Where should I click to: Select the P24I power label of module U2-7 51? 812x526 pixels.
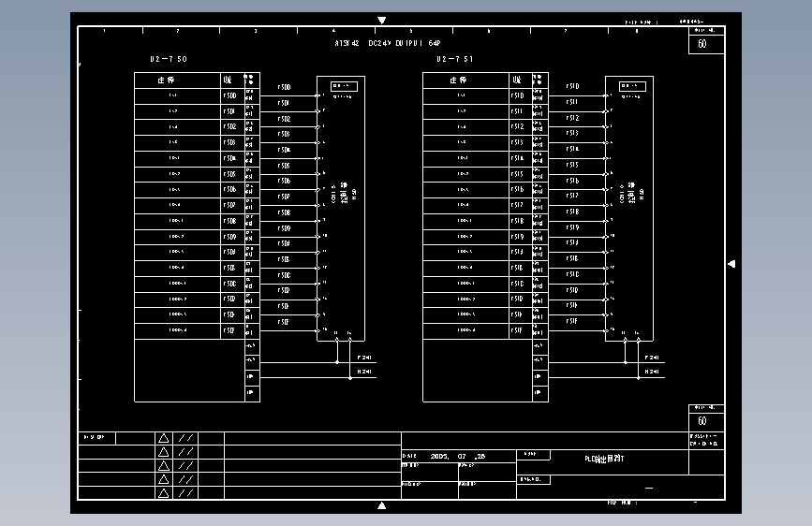(652, 358)
